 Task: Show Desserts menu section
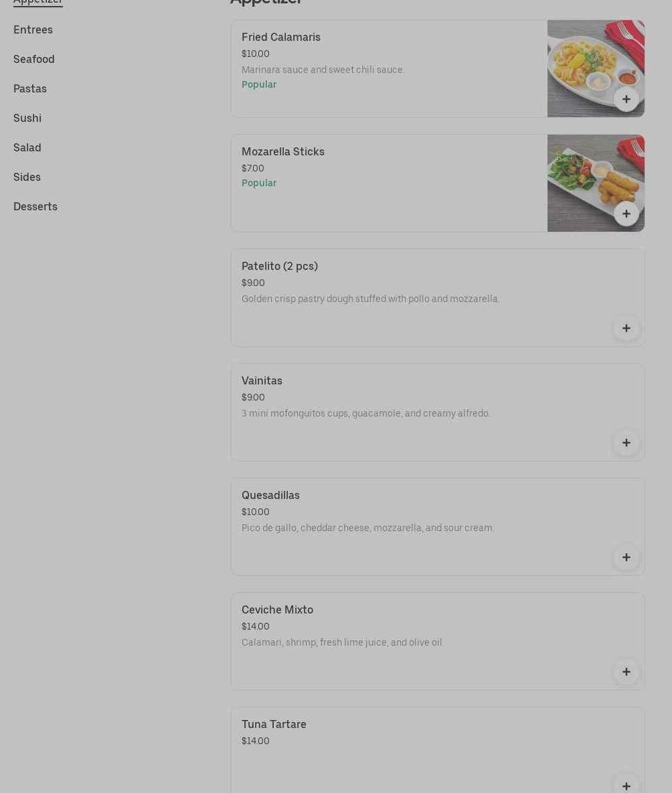pos(35,207)
